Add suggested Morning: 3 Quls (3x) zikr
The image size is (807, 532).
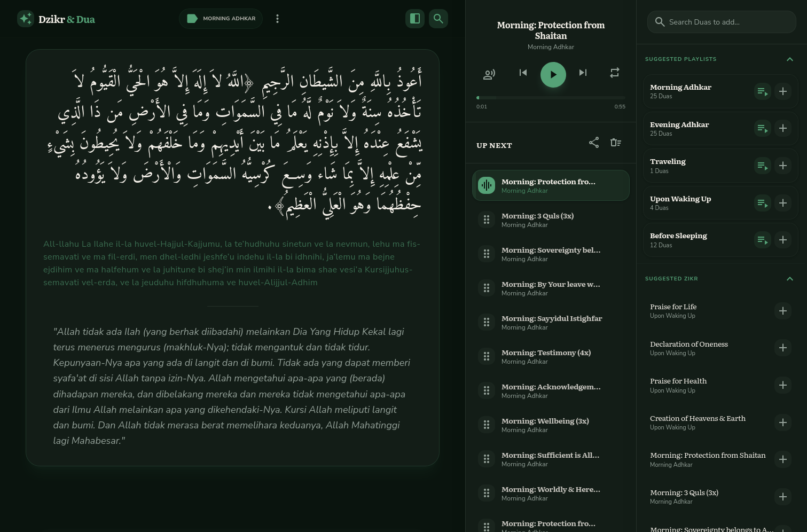[783, 497]
